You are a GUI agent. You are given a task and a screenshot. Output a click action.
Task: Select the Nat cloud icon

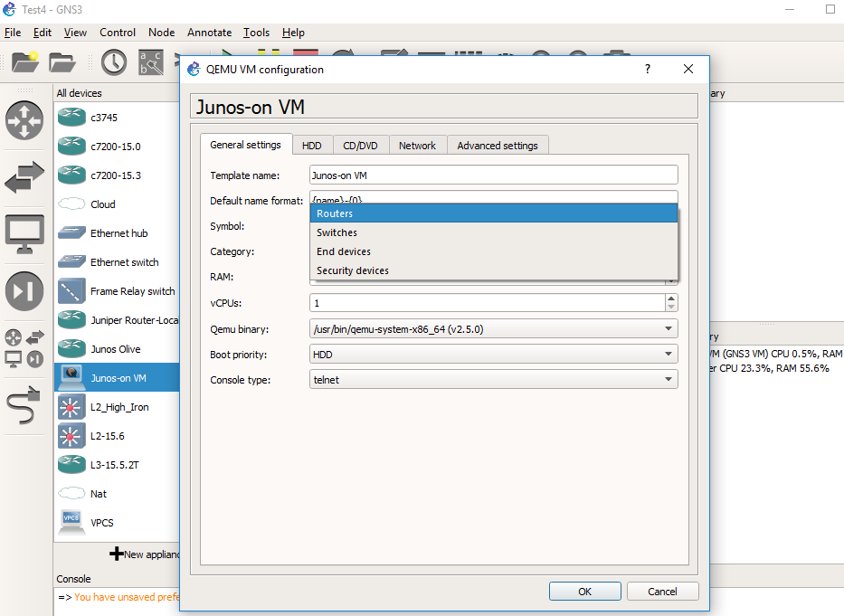coord(71,493)
